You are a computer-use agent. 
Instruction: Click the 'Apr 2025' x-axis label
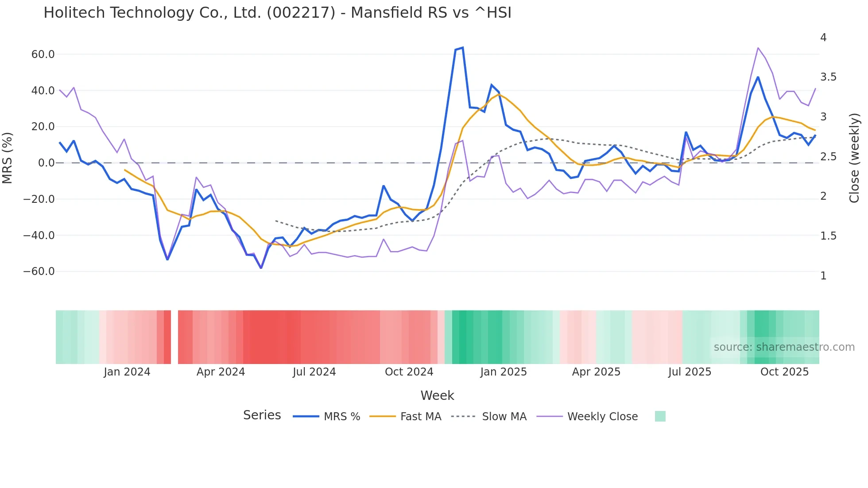click(596, 372)
